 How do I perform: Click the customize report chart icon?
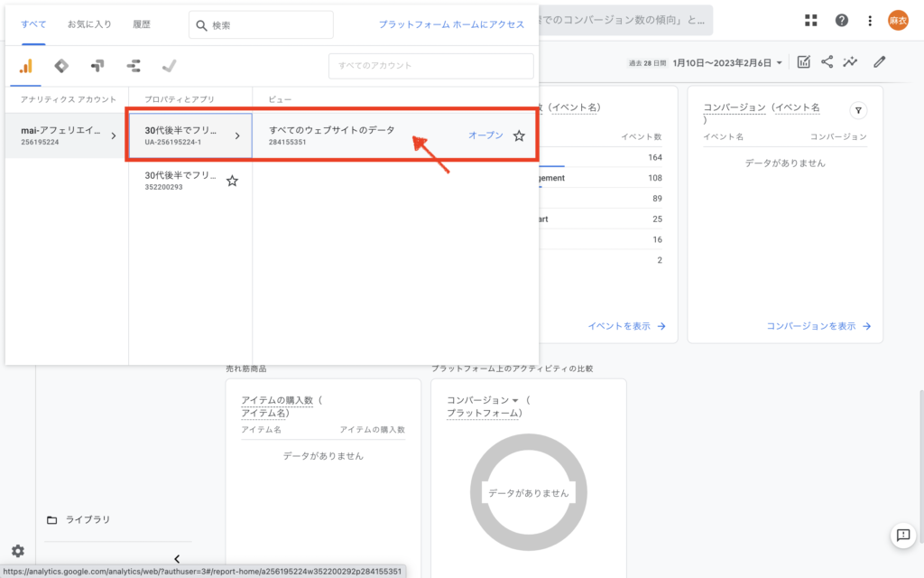pyautogui.click(x=804, y=62)
